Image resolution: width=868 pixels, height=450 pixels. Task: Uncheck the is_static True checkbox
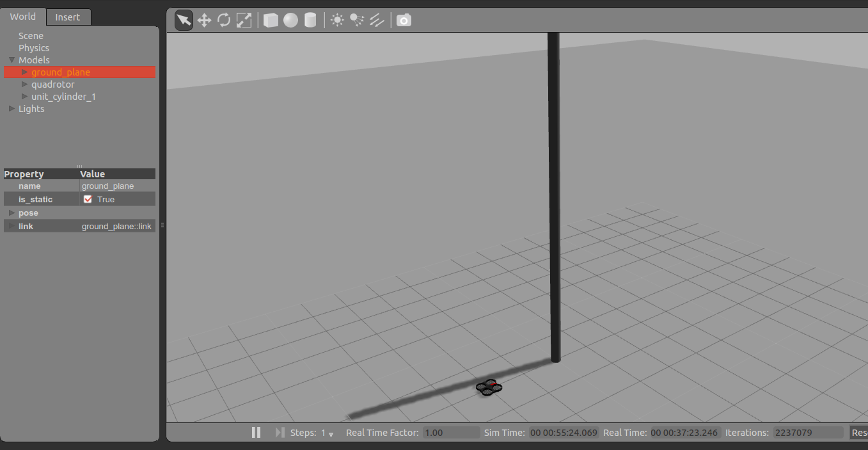click(x=88, y=199)
